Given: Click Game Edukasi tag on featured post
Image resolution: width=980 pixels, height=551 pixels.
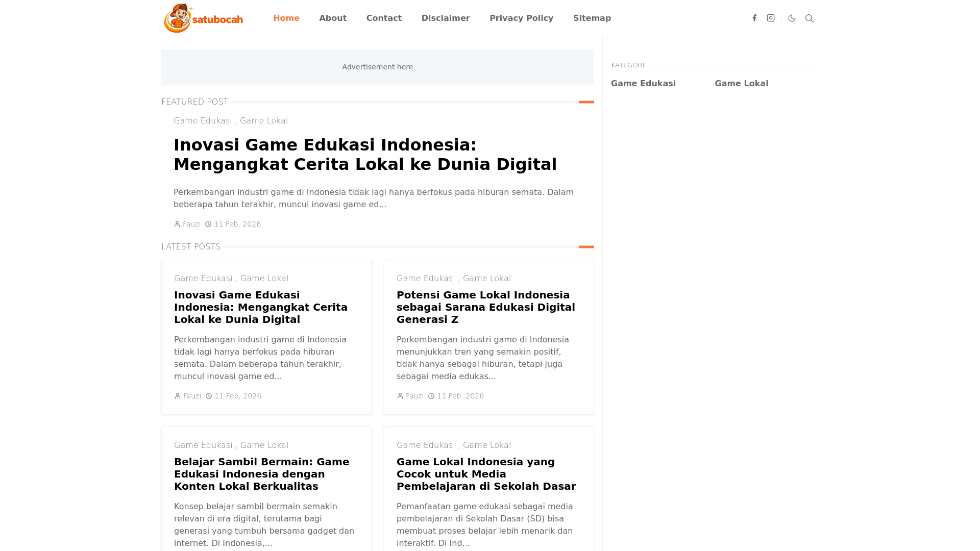Looking at the screenshot, I should coord(203,121).
